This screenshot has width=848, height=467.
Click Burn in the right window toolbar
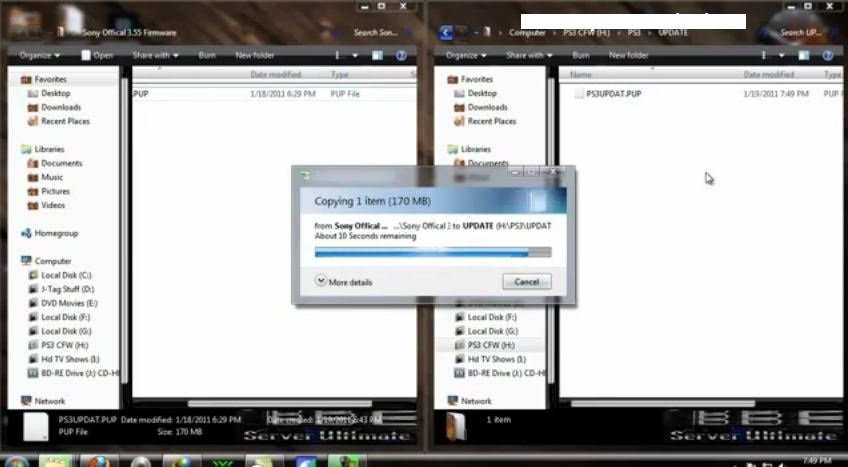[x=580, y=55]
